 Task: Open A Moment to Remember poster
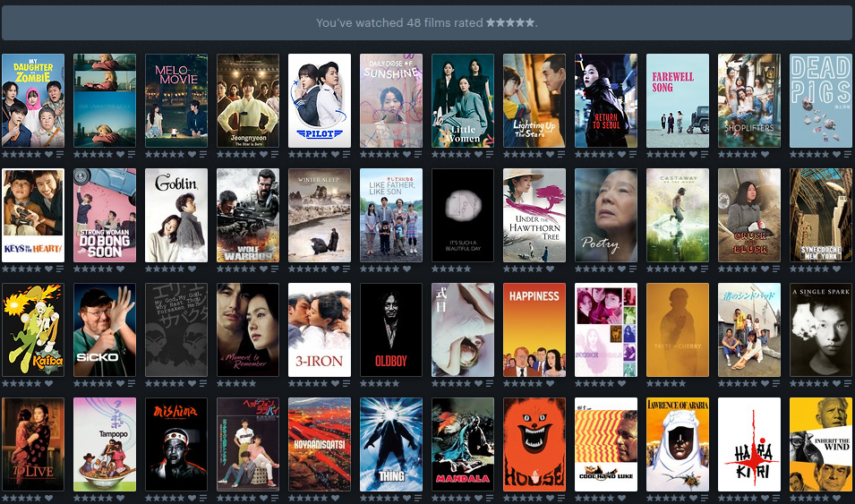tap(248, 329)
